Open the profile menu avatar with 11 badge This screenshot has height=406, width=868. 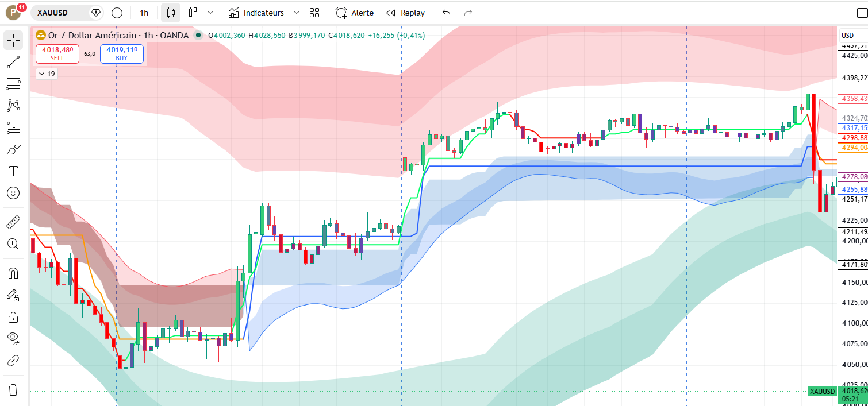coord(14,12)
